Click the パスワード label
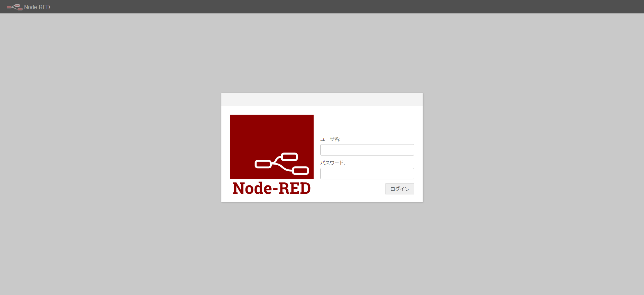Viewport: 644px width, 295px height. coord(332,163)
